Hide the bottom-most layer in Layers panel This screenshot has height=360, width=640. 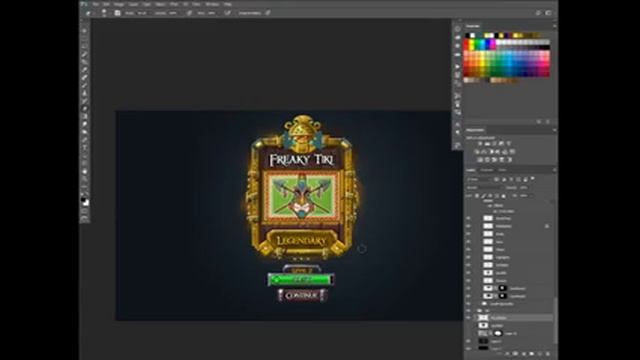coord(469,348)
